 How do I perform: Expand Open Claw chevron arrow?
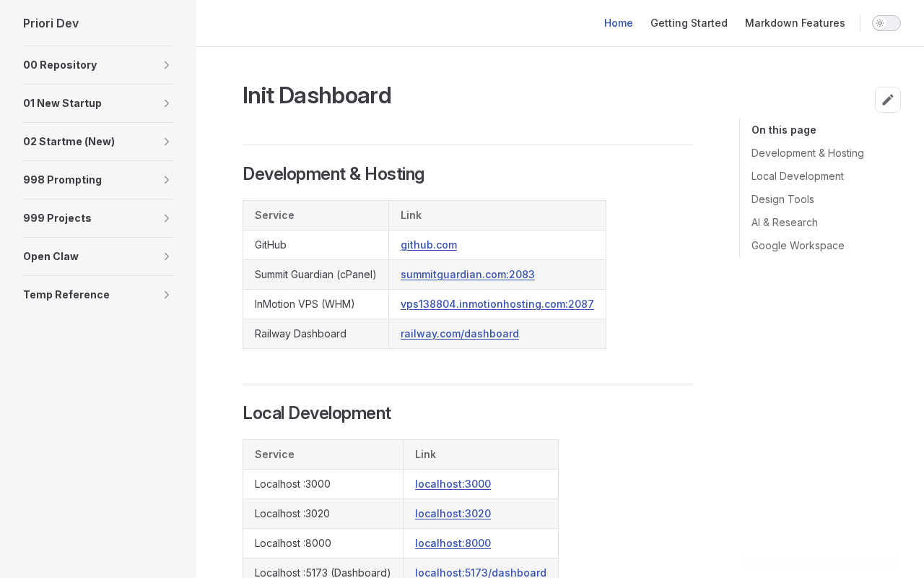coord(167,256)
